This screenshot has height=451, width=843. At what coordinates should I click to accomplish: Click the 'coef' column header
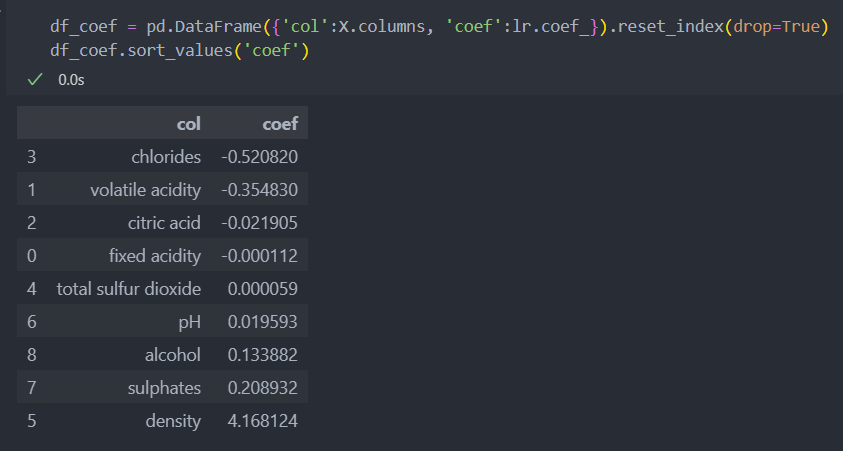[x=280, y=124]
